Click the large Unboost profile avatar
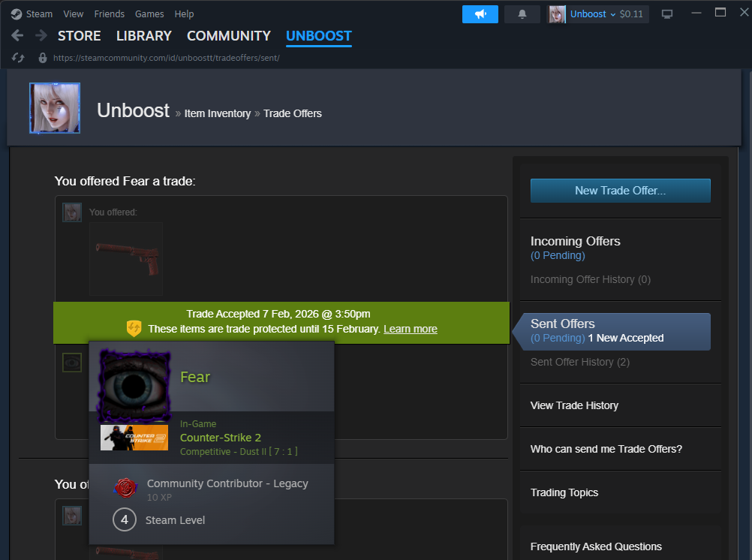Screen dimensions: 752x560 tap(55, 108)
